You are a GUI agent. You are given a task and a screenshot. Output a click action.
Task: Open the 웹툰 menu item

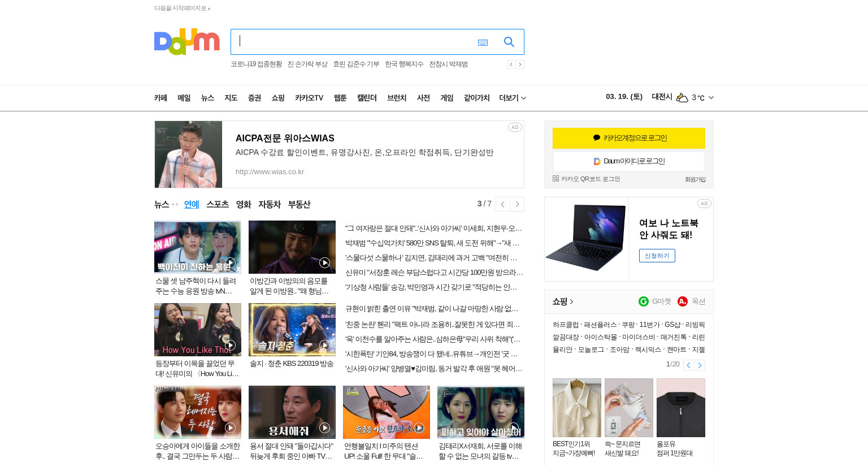pos(340,98)
